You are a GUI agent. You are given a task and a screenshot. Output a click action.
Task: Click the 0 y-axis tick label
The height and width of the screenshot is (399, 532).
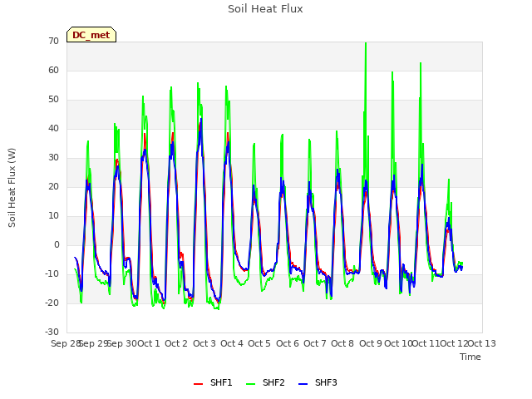[x=57, y=245]
